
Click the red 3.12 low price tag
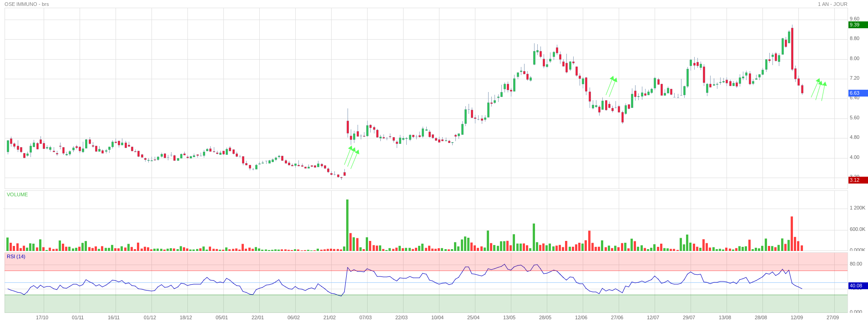(858, 180)
